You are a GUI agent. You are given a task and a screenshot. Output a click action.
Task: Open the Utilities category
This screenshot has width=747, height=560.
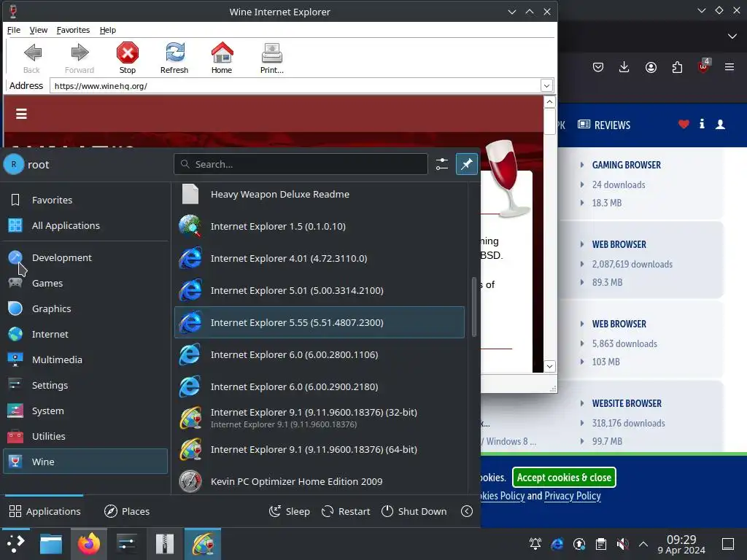point(85,436)
